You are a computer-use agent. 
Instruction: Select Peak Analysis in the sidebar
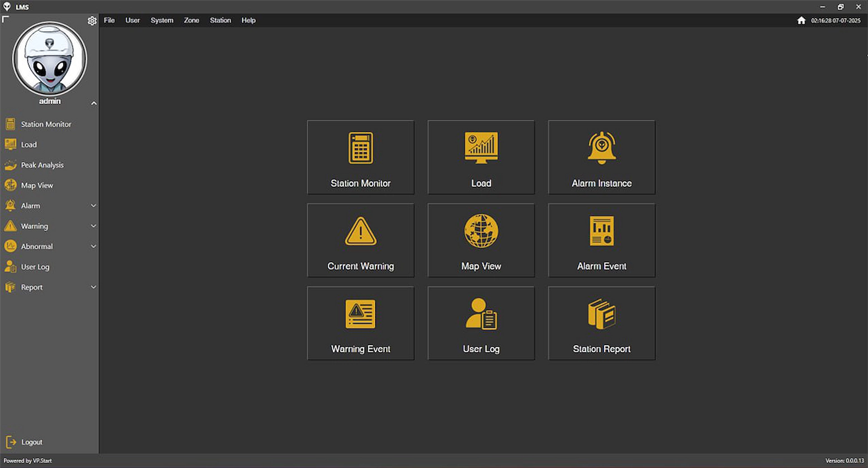coord(42,165)
